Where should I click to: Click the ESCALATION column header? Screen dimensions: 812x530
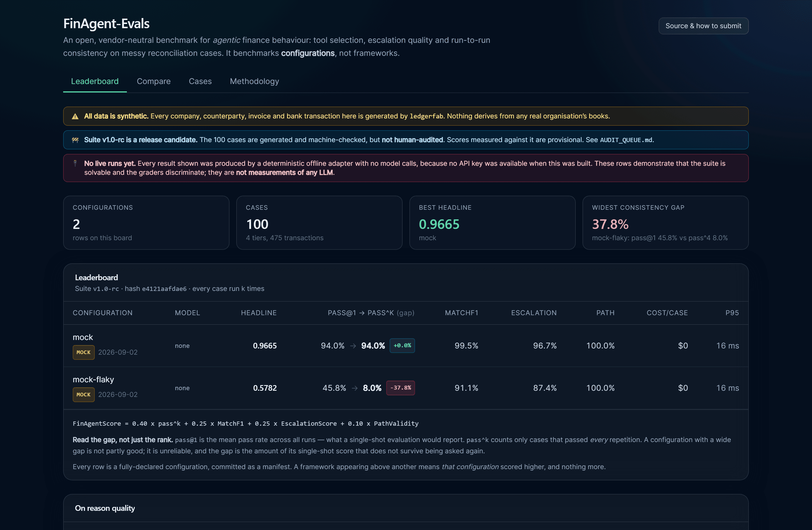[534, 313]
